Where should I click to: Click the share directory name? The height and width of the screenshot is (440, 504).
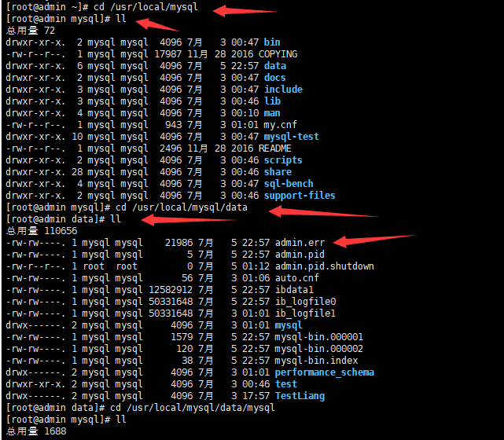click(278, 172)
